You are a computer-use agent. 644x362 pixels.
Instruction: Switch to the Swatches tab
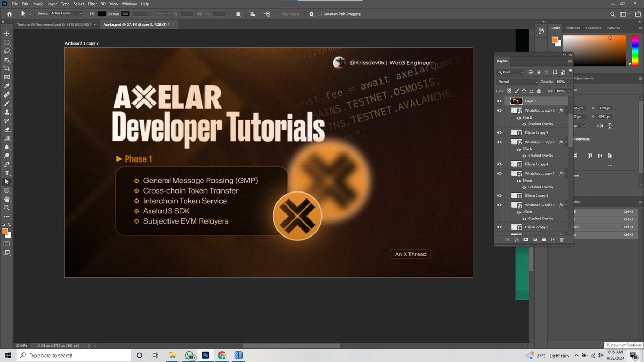tap(573, 28)
